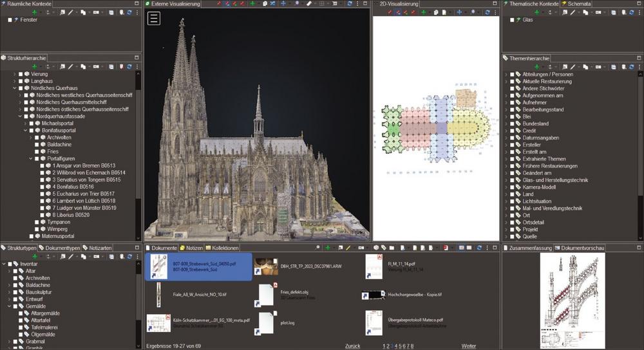Click the Weiter link for next results
This screenshot has width=644, height=350.
pos(468,346)
